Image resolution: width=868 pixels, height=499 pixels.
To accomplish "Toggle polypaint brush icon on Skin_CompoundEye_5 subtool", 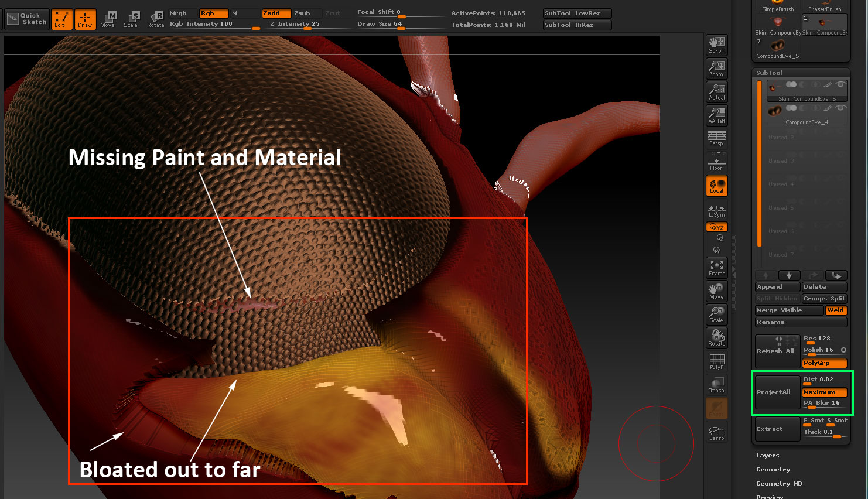I will 827,85.
